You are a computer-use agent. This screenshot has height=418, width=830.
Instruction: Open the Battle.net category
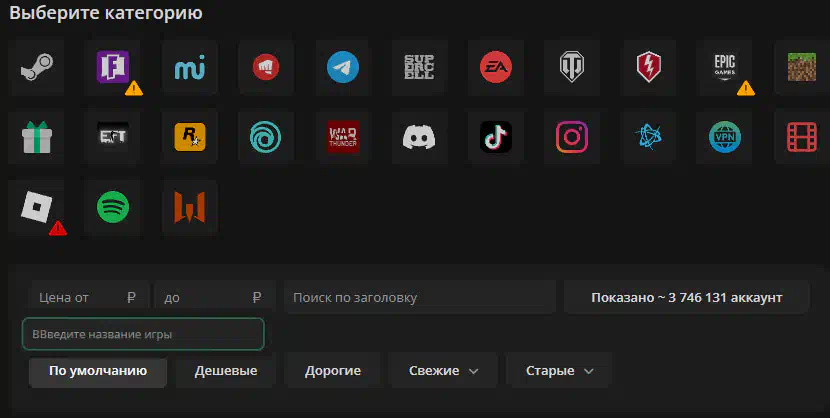(649, 137)
